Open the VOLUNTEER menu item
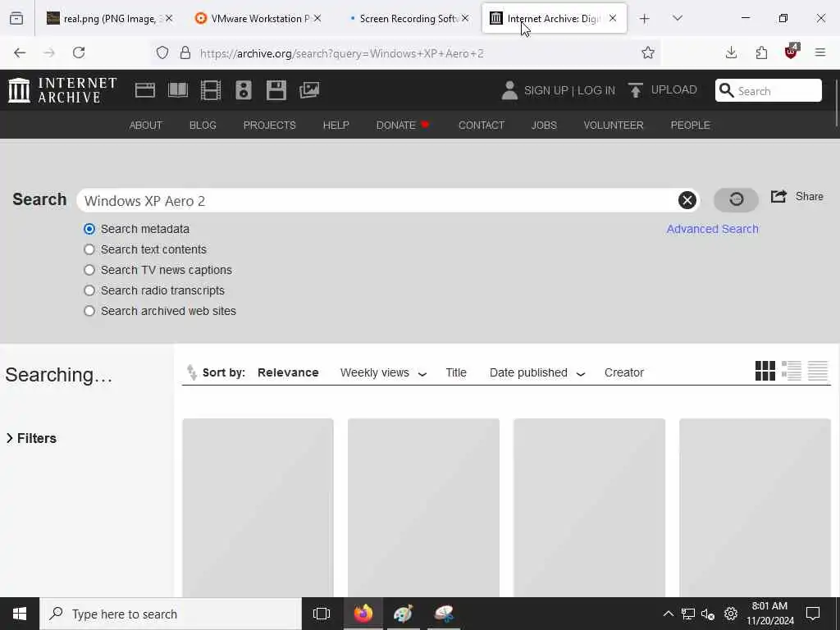Viewport: 840px width, 630px height. [614, 125]
